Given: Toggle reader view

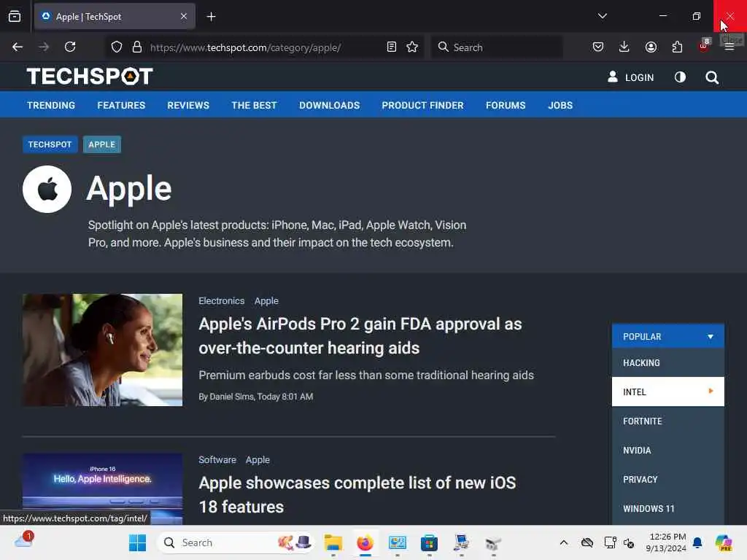Looking at the screenshot, I should (x=392, y=47).
